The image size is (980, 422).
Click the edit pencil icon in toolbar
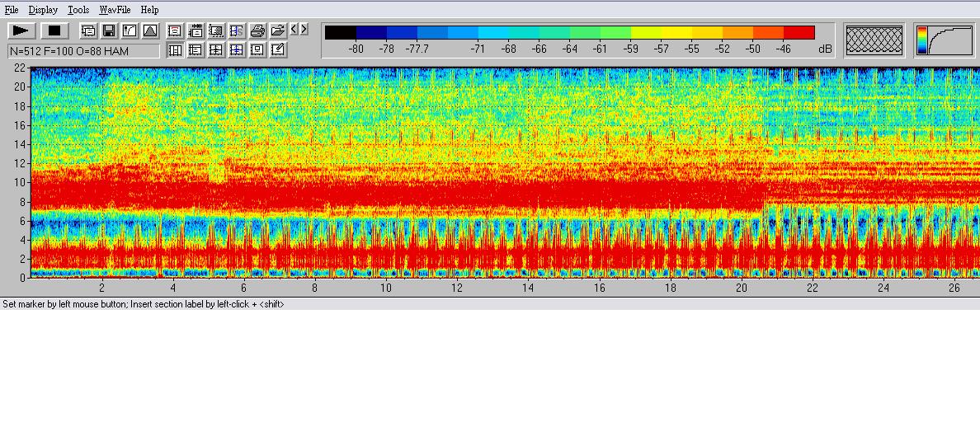point(278,50)
